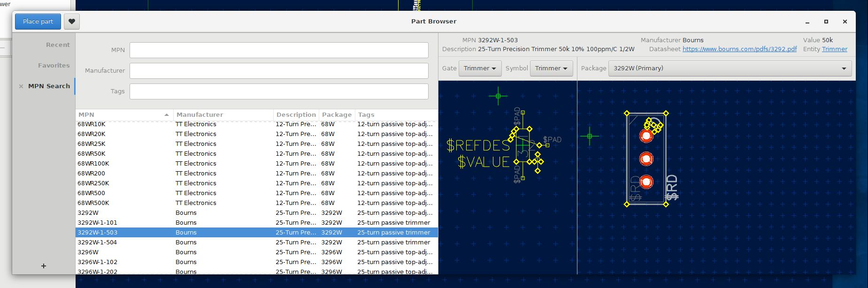Click the middle pad in package preview
The width and height of the screenshot is (868, 288).
(x=646, y=159)
